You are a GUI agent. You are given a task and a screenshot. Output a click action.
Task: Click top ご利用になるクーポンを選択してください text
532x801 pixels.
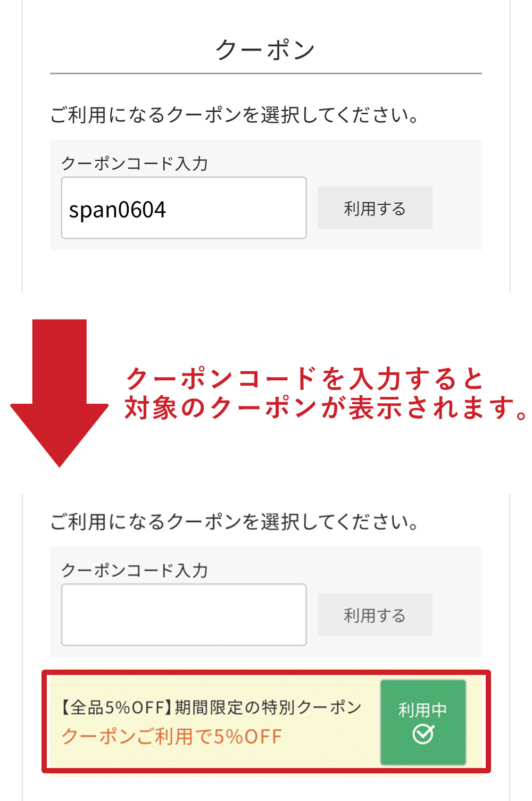pos(235,114)
